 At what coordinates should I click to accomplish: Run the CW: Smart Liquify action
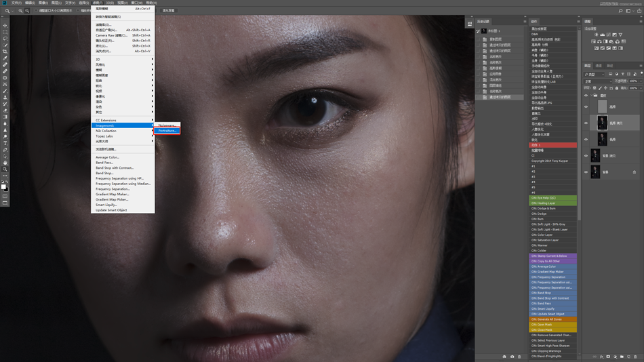click(x=552, y=308)
